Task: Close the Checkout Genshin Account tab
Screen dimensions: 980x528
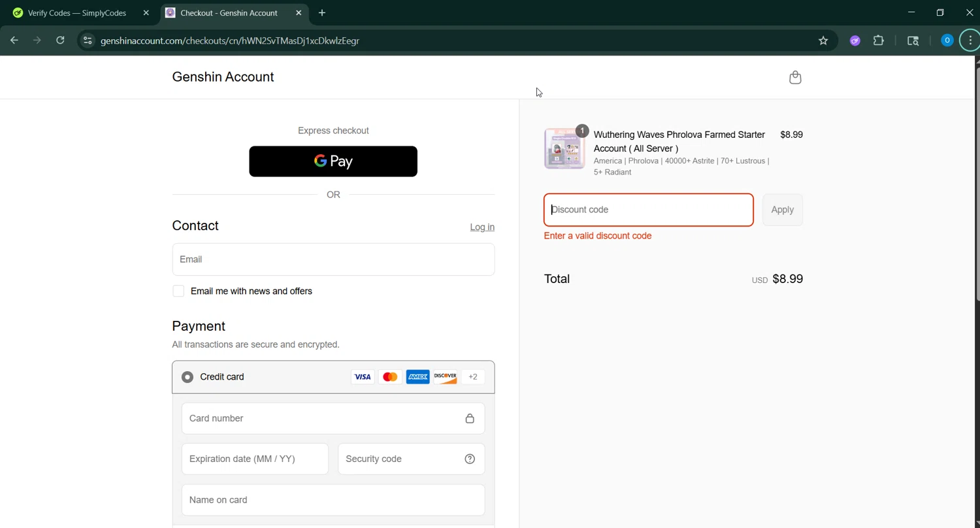Action: point(299,12)
